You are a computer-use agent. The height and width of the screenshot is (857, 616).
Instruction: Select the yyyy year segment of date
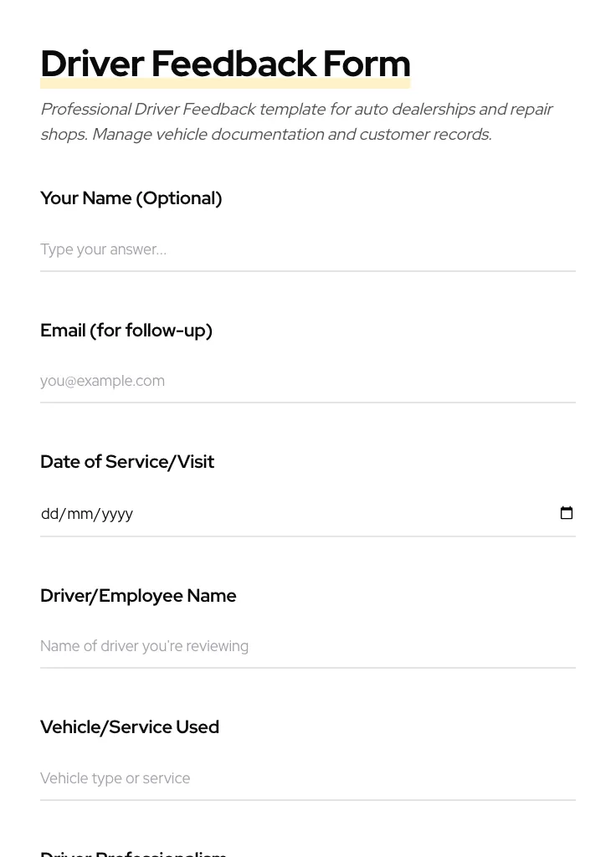117,514
